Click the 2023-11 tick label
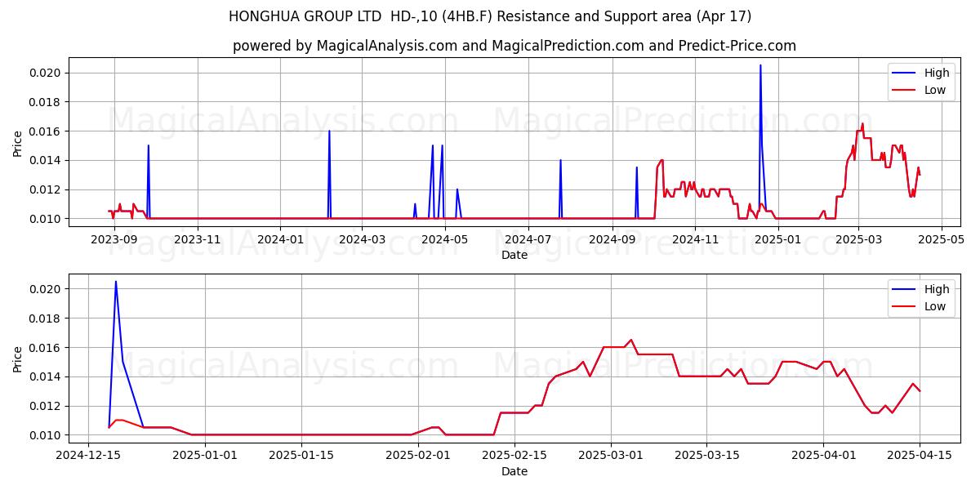 (x=198, y=239)
